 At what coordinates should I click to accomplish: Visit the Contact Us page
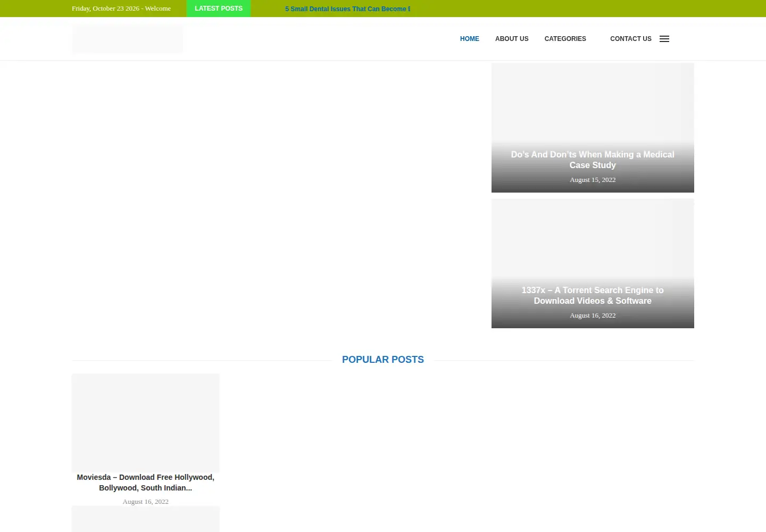point(631,39)
